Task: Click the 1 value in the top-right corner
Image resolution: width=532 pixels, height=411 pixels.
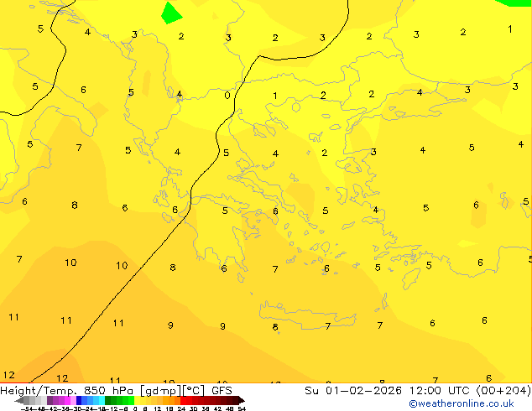Action: click(x=509, y=29)
